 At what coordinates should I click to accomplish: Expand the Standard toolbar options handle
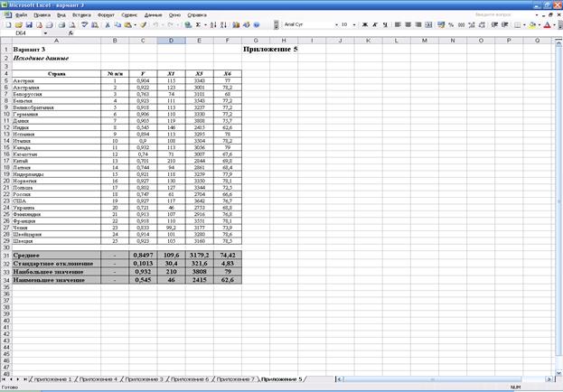coord(276,24)
